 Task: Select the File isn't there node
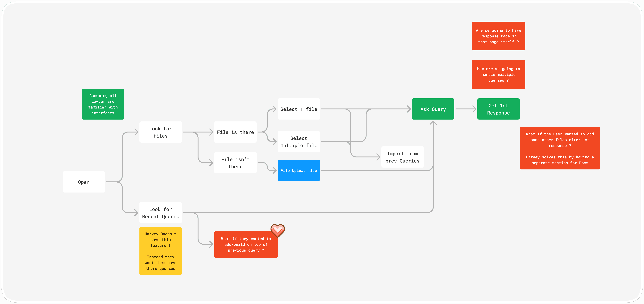[235, 163]
